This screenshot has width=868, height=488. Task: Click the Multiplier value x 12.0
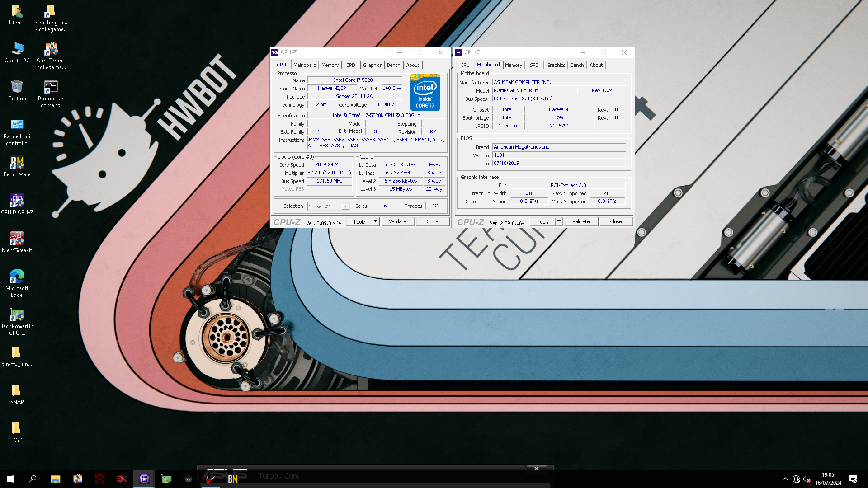(x=330, y=173)
